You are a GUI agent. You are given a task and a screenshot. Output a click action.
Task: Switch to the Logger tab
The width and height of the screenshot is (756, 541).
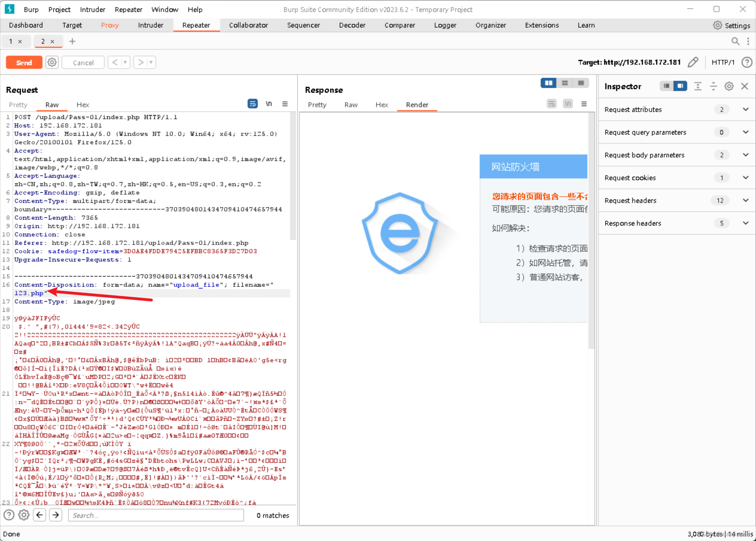445,25
